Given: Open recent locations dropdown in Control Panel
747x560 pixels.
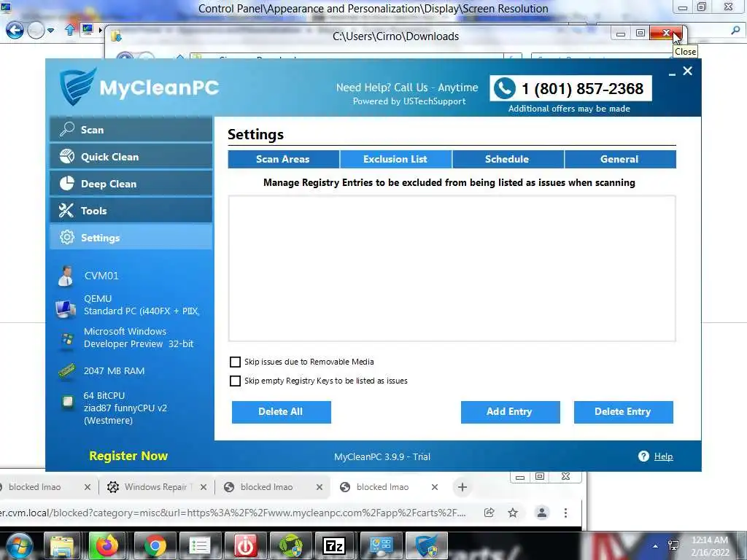Looking at the screenshot, I should pyautogui.click(x=51, y=31).
